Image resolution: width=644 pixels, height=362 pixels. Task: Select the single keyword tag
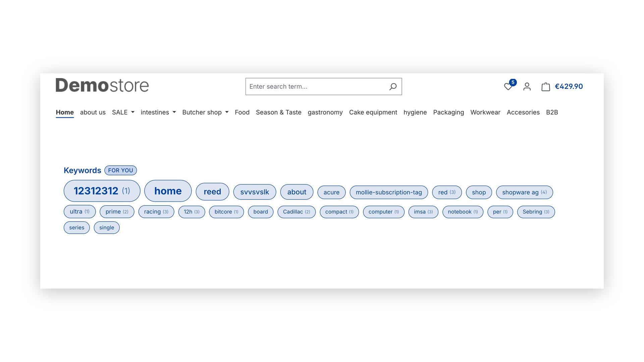point(107,228)
